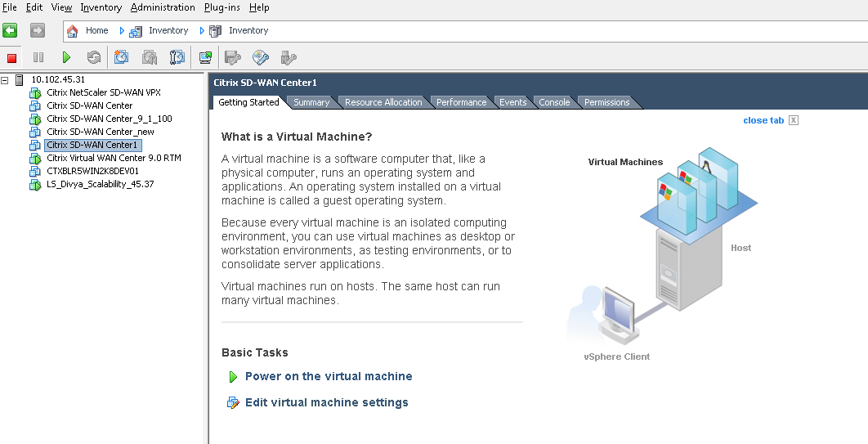868x444 pixels.
Task: Select the Getting Started tab
Action: (x=248, y=102)
